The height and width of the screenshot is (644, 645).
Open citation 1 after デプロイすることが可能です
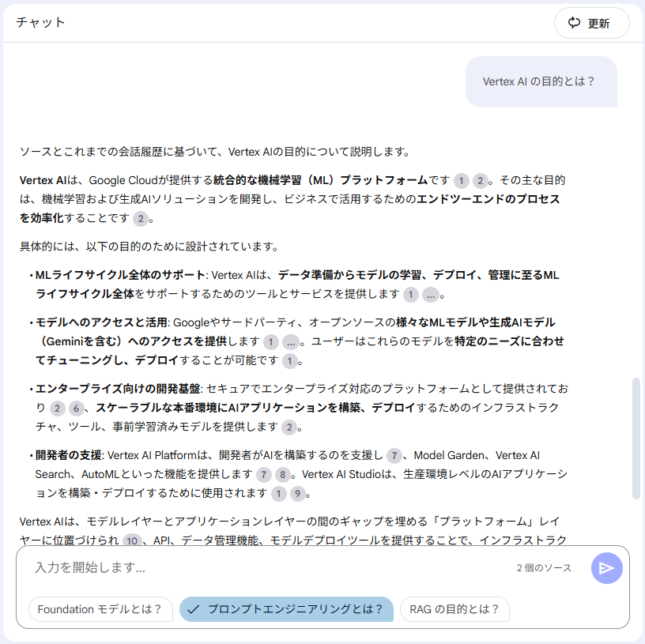[289, 361]
